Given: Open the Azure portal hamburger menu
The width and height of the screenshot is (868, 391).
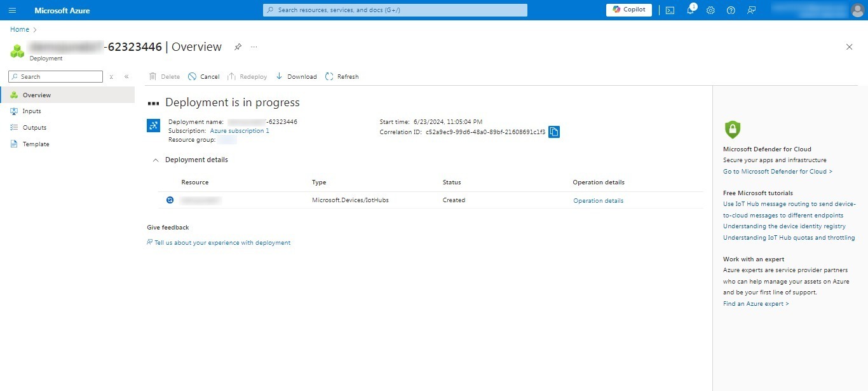Looking at the screenshot, I should 12,10.
